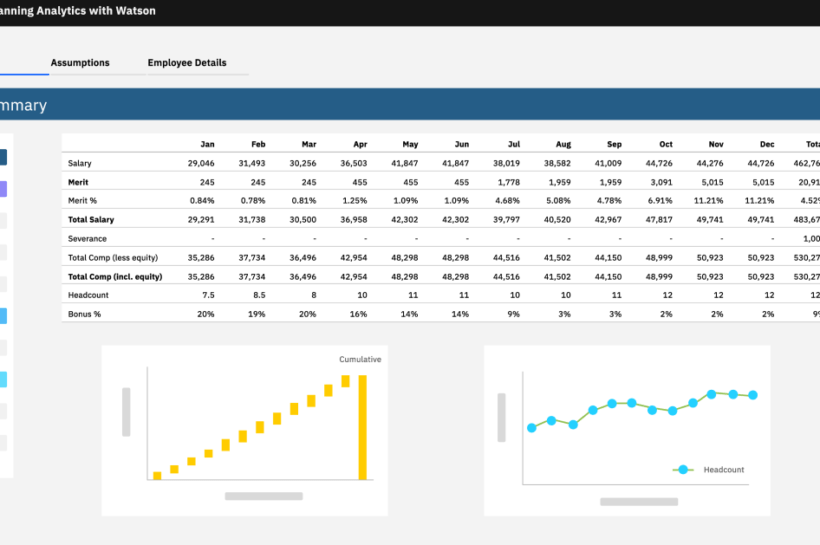Click the Cumulative chart label
The image size is (820, 545).
[360, 359]
